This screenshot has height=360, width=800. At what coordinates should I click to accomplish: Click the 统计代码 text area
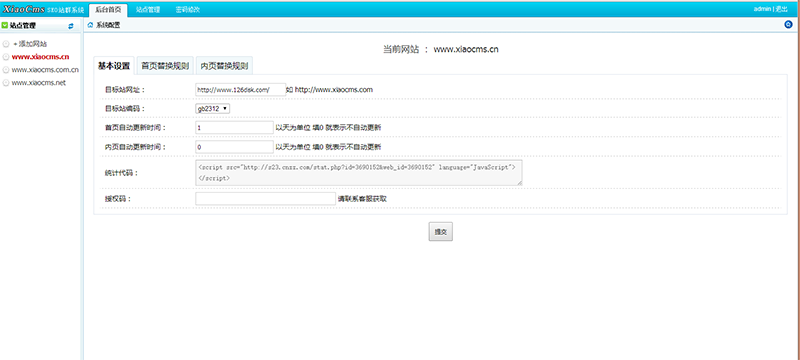pyautogui.click(x=359, y=173)
